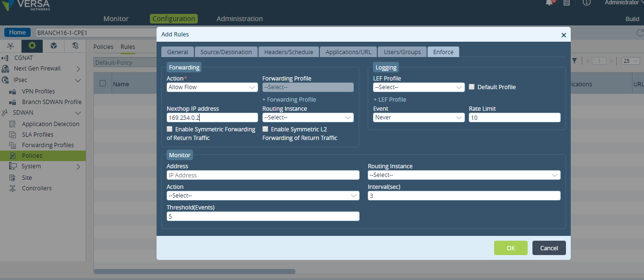Image resolution: width=644 pixels, height=280 pixels.
Task: Enable Symmetric Forwarding of Return Traffic
Action: (x=169, y=129)
